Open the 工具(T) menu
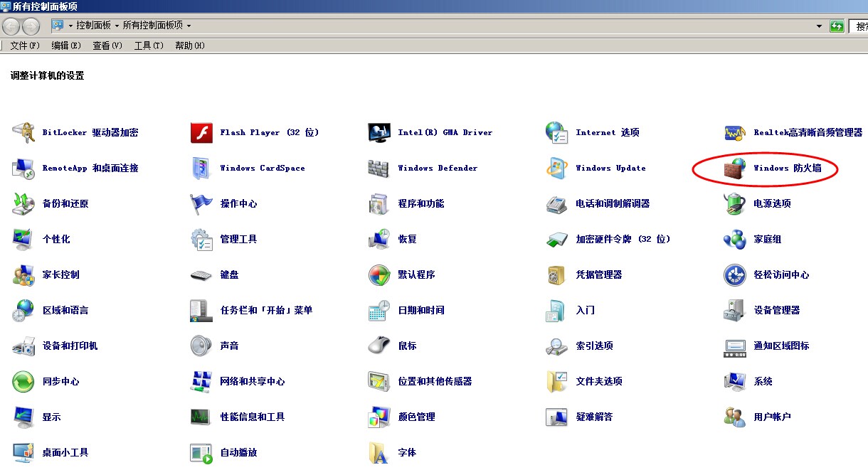This screenshot has height=470, width=868. pyautogui.click(x=149, y=46)
